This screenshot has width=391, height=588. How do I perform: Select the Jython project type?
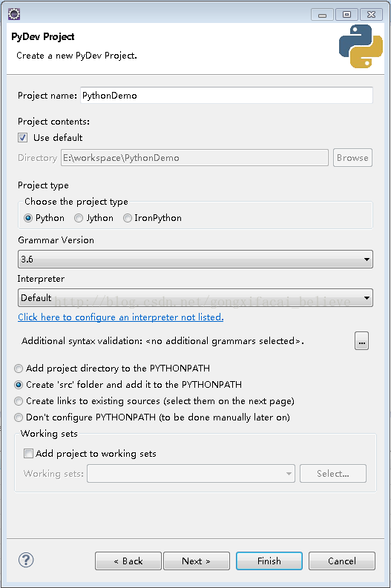tap(79, 218)
